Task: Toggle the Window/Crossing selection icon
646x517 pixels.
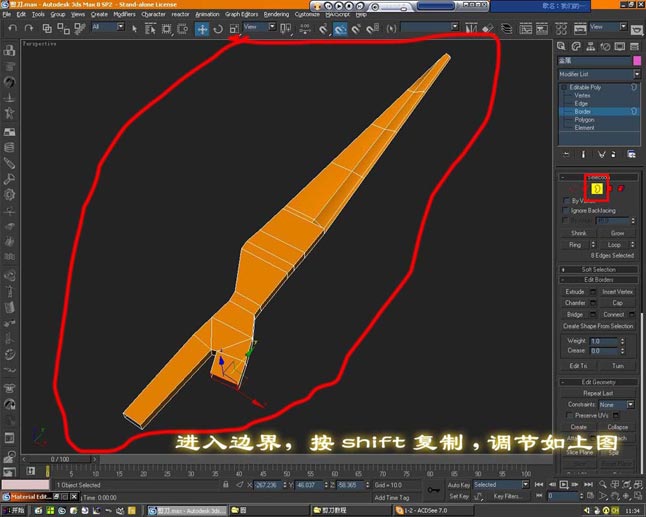Action: (182, 28)
